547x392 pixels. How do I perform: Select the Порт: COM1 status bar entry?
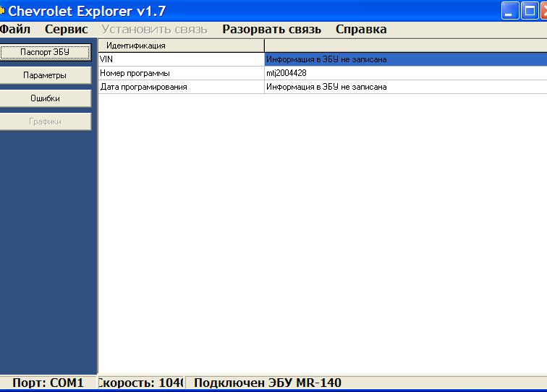click(x=48, y=383)
